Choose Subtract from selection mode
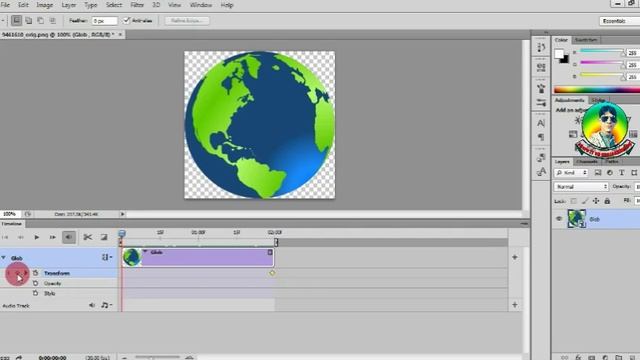The height and width of the screenshot is (360, 640). click(40, 20)
